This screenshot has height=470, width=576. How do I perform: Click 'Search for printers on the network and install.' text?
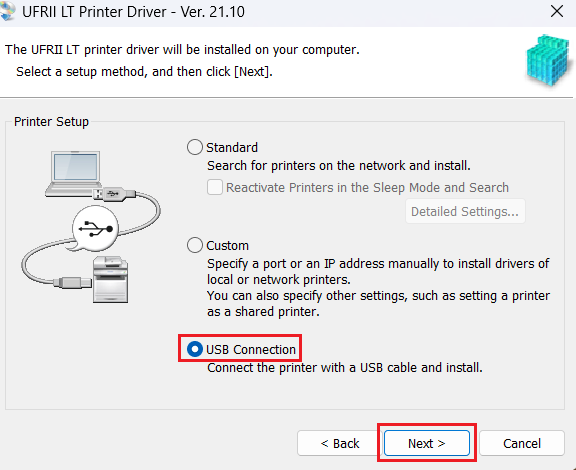[x=338, y=166]
